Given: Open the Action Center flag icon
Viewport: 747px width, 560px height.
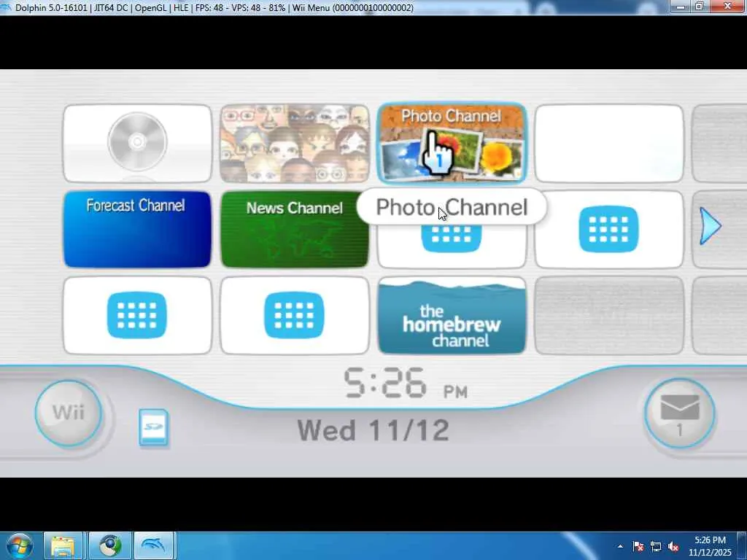Looking at the screenshot, I should 638,546.
